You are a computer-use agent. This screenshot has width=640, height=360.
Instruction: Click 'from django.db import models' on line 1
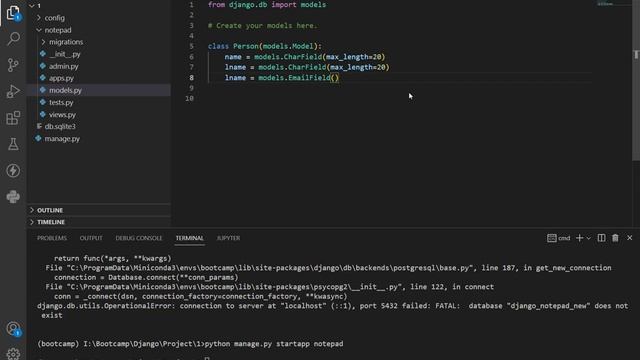click(x=267, y=5)
